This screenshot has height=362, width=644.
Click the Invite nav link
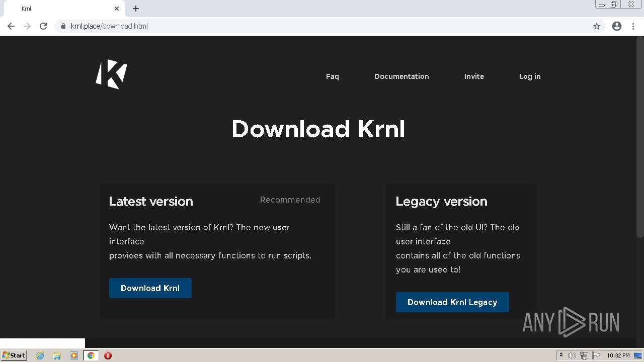474,76
